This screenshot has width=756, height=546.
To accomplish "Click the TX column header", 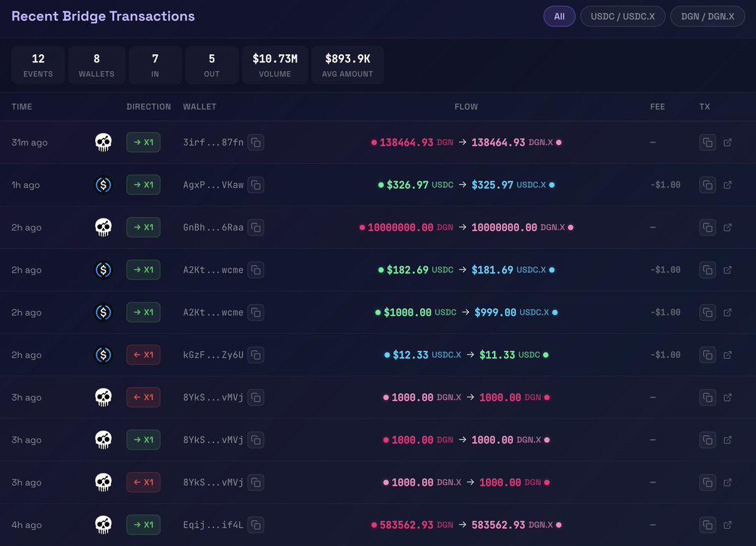I will 704,107.
